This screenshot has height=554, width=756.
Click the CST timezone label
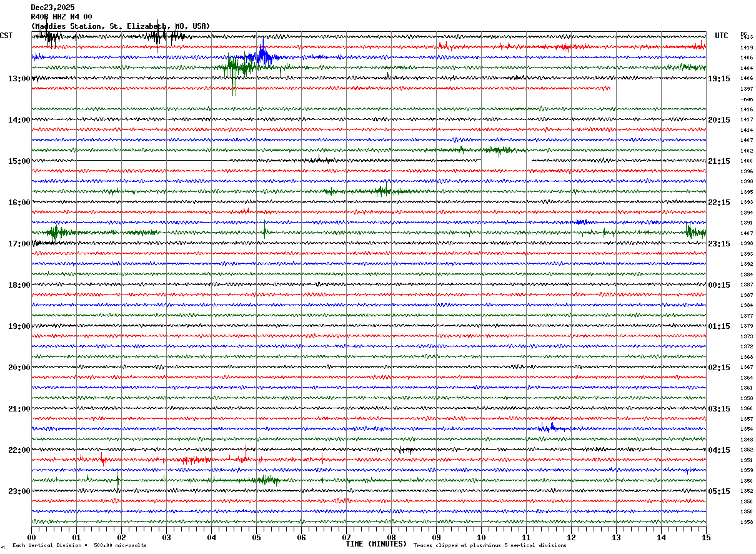tap(6, 36)
